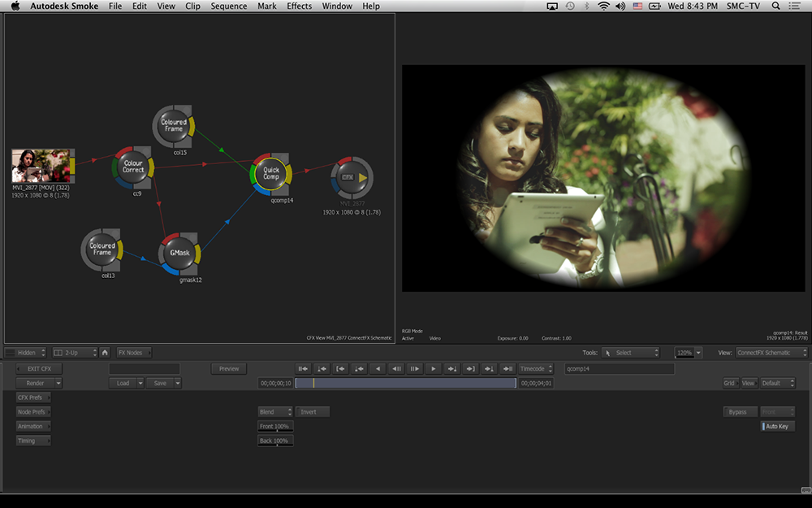
Task: Click the Preview button
Action: click(x=229, y=369)
